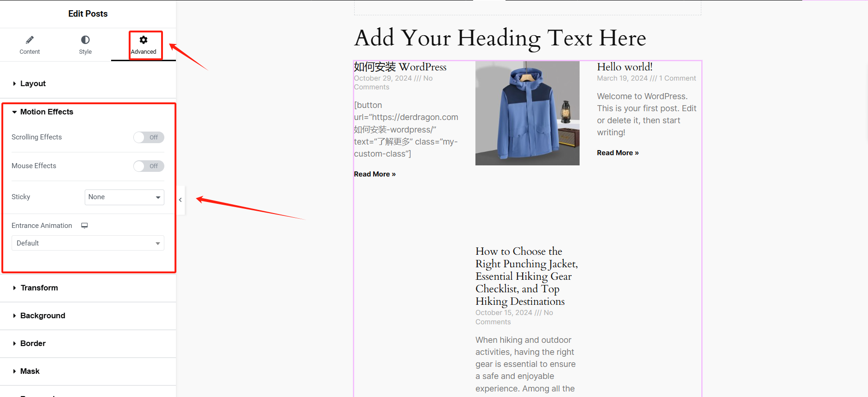This screenshot has height=397, width=868.
Task: Click the responsive device icon beside Entrance Animation
Action: click(85, 226)
